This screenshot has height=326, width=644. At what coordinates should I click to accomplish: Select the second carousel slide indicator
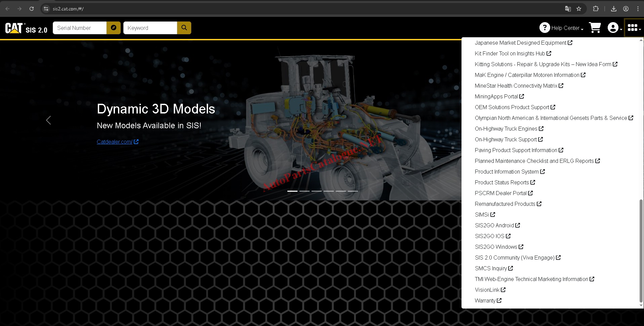pos(305,191)
